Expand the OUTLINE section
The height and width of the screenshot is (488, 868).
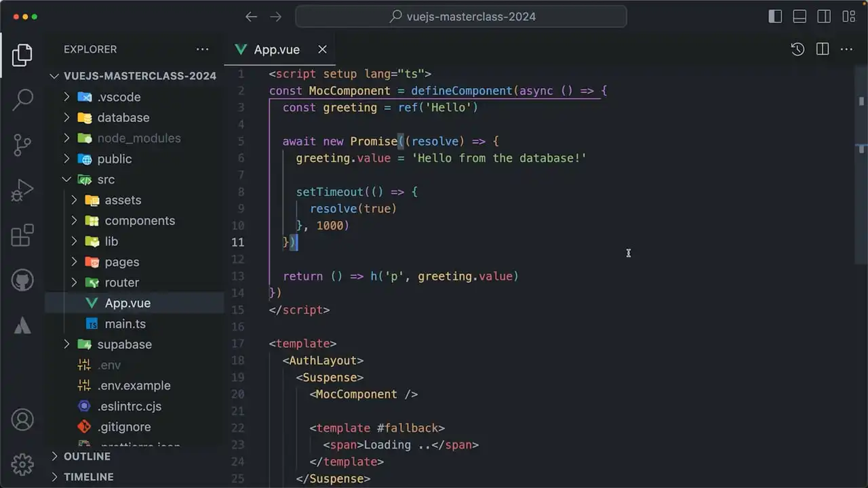(134, 457)
